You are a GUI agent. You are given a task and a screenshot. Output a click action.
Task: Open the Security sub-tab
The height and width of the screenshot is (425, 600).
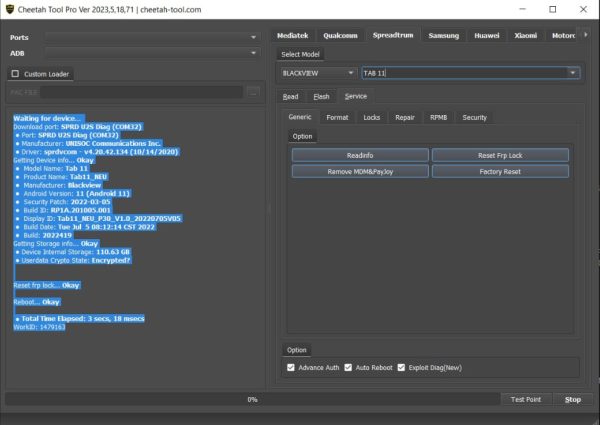[474, 117]
